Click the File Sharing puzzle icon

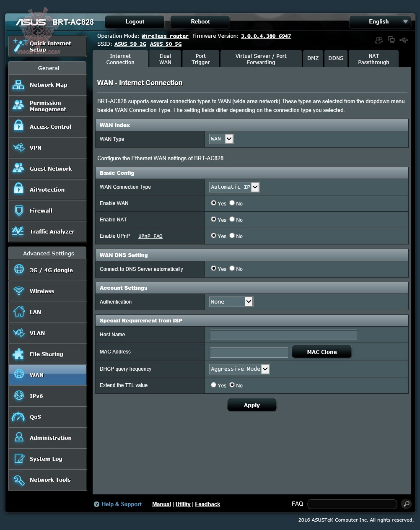[18, 354]
